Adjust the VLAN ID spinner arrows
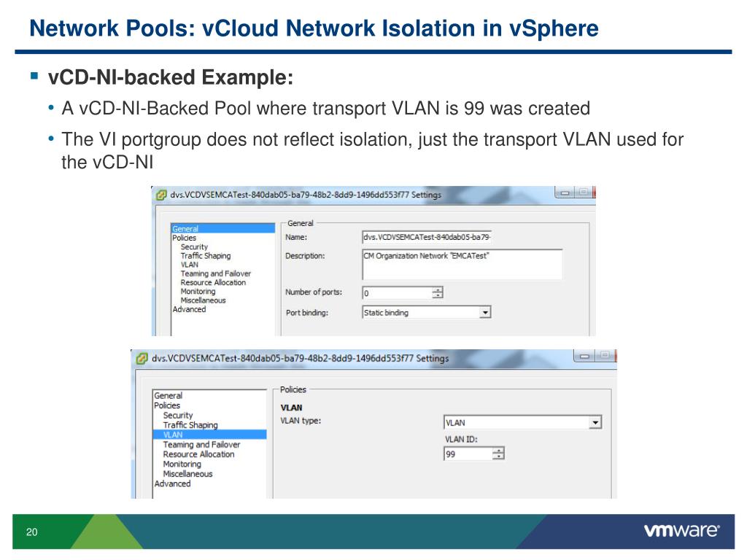The width and height of the screenshot is (747, 560). click(x=498, y=454)
